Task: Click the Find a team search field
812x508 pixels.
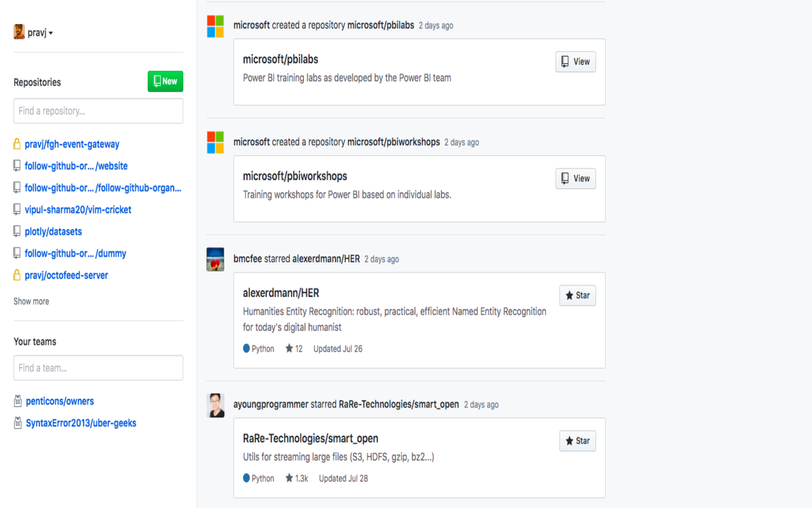Action: pyautogui.click(x=98, y=368)
